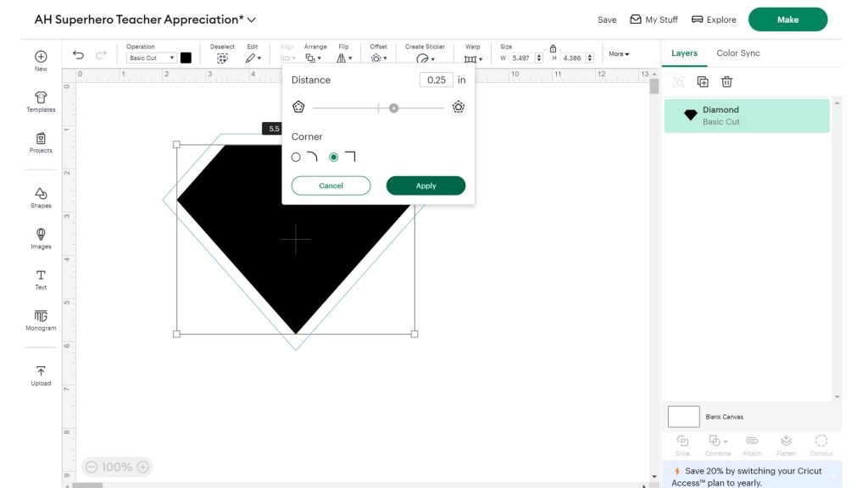Select the rounded corner option
This screenshot has height=488, width=868.
point(296,157)
